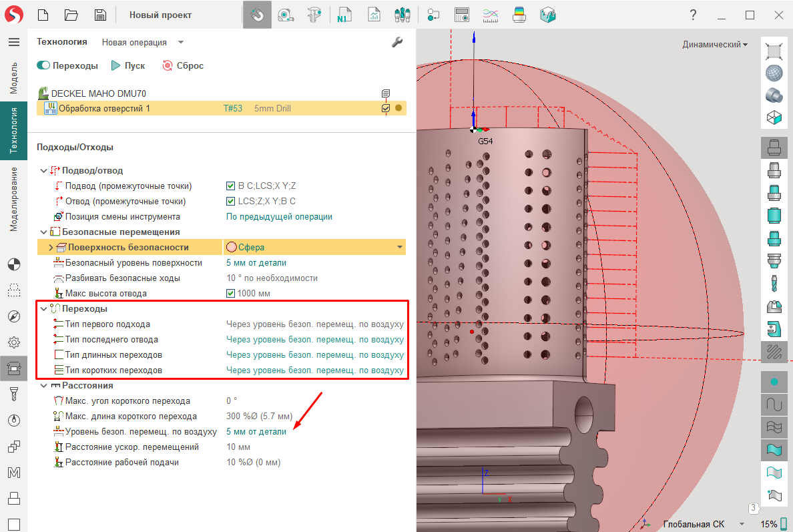Open the calipers measurement tool

[314, 15]
